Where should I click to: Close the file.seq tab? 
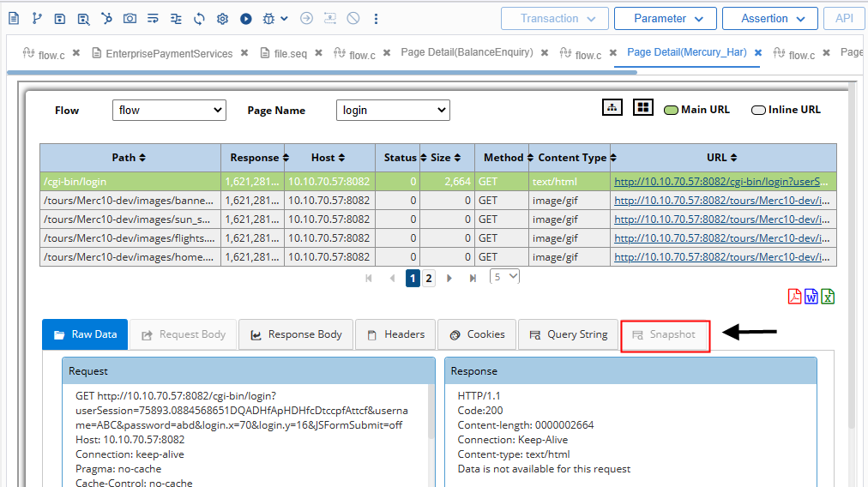(x=318, y=52)
